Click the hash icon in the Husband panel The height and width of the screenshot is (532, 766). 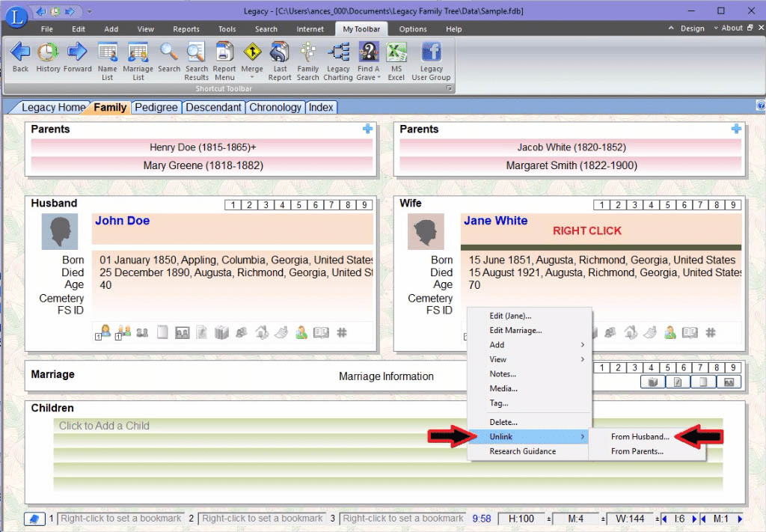pos(342,333)
